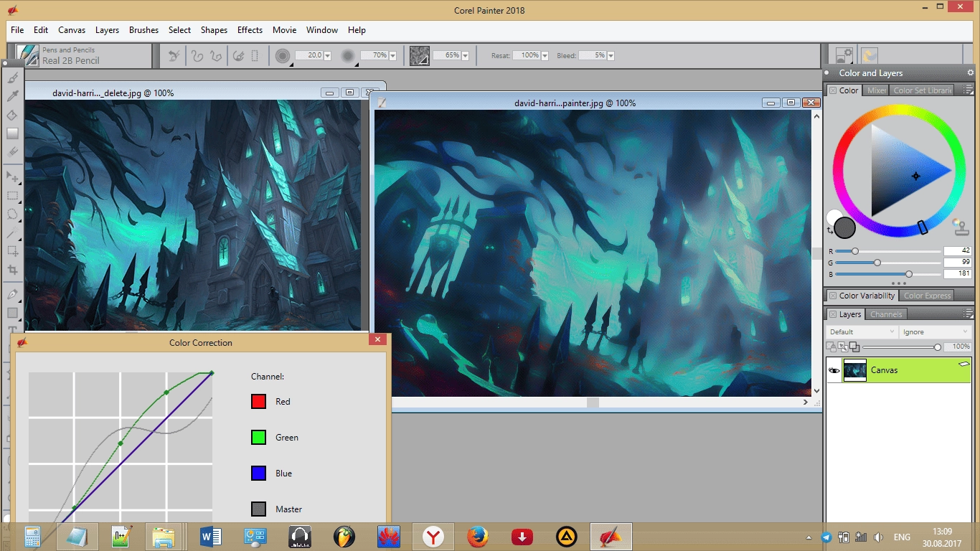Open FL Studio from the taskbar
Image resolution: width=980 pixels, height=551 pixels.
pyautogui.click(x=344, y=537)
